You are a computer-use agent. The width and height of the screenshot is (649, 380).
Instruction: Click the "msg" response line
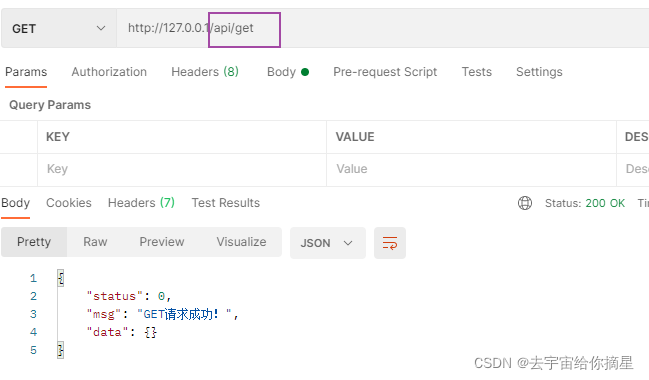click(162, 314)
